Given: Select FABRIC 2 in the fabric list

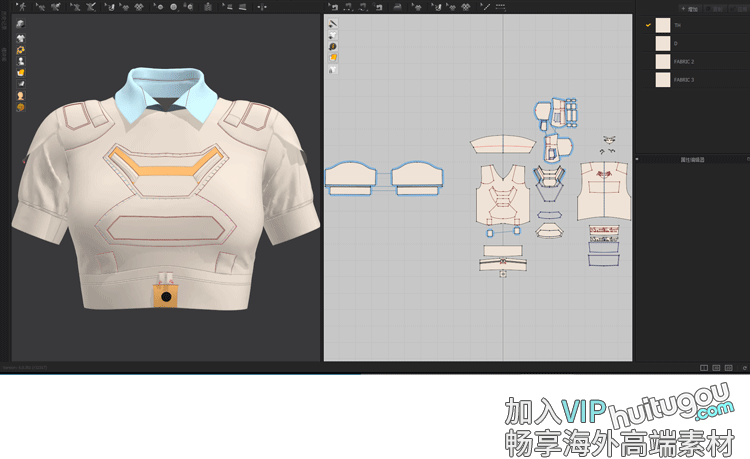Looking at the screenshot, I should click(683, 61).
